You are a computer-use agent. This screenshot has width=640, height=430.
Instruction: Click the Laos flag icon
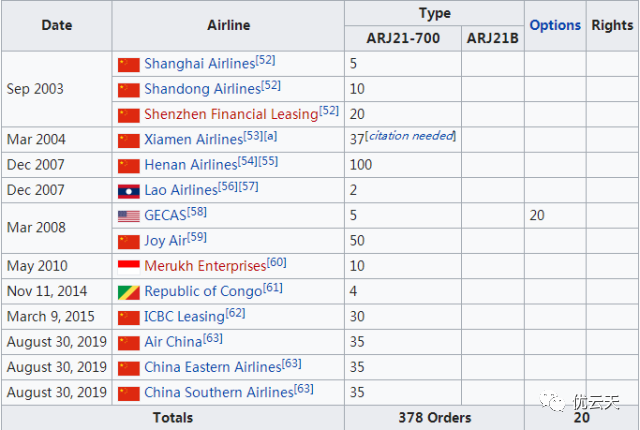tap(128, 190)
